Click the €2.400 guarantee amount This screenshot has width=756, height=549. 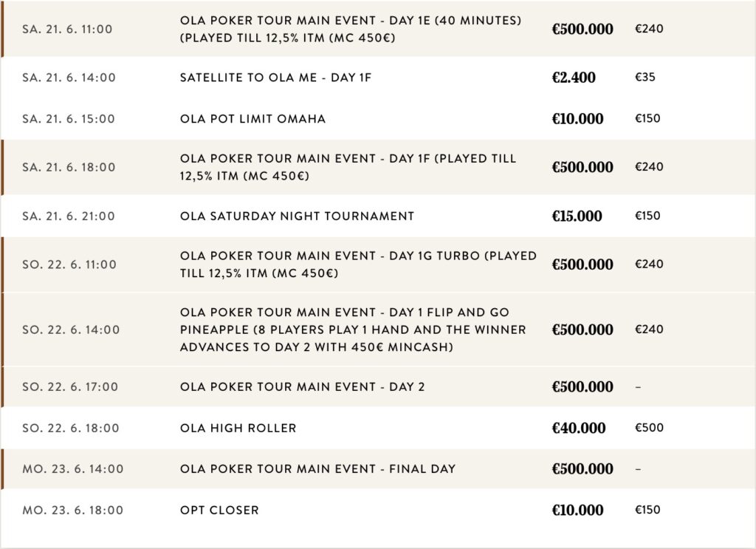574,77
